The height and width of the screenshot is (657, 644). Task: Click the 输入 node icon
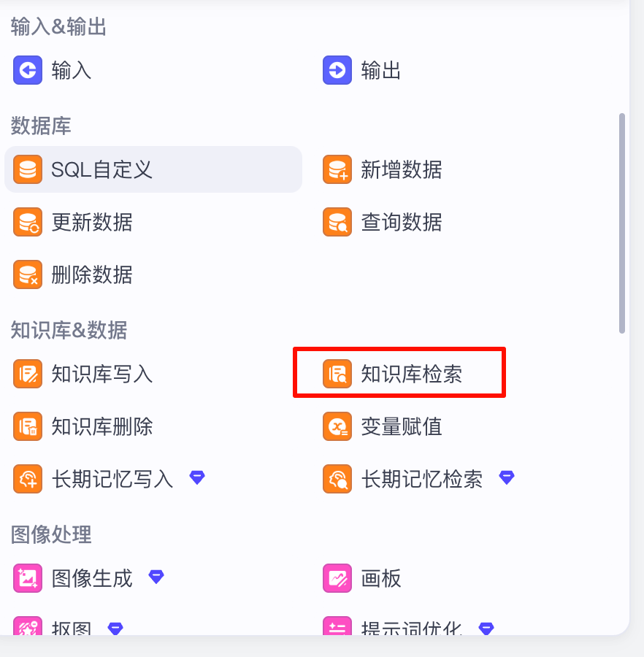pyautogui.click(x=28, y=71)
